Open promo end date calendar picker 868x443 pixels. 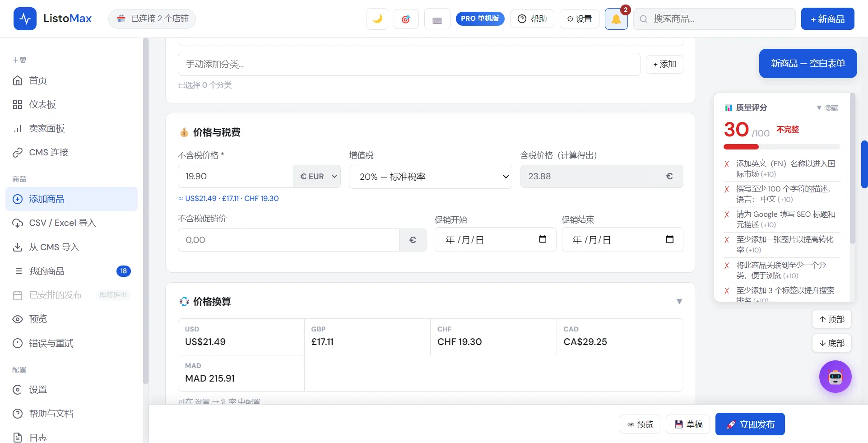(670, 239)
